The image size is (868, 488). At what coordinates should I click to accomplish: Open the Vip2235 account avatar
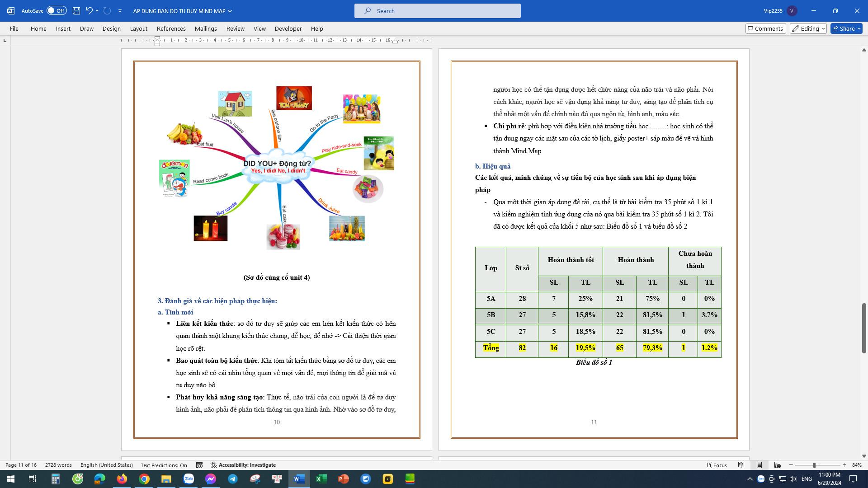point(792,11)
